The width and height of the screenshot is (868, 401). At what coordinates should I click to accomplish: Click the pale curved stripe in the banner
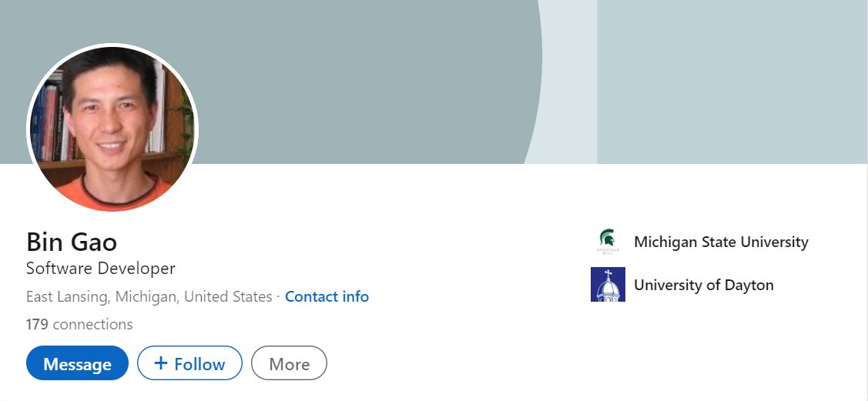click(x=570, y=77)
